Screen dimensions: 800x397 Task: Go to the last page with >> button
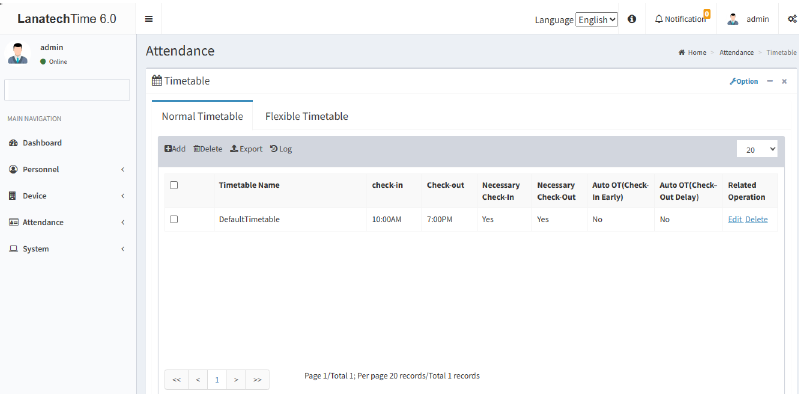(x=258, y=380)
